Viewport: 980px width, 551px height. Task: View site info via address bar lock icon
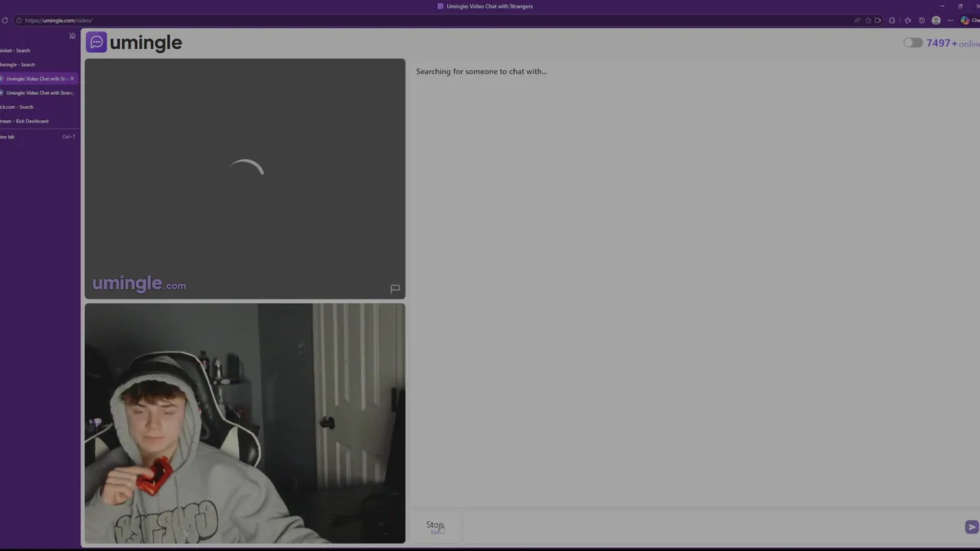point(18,21)
